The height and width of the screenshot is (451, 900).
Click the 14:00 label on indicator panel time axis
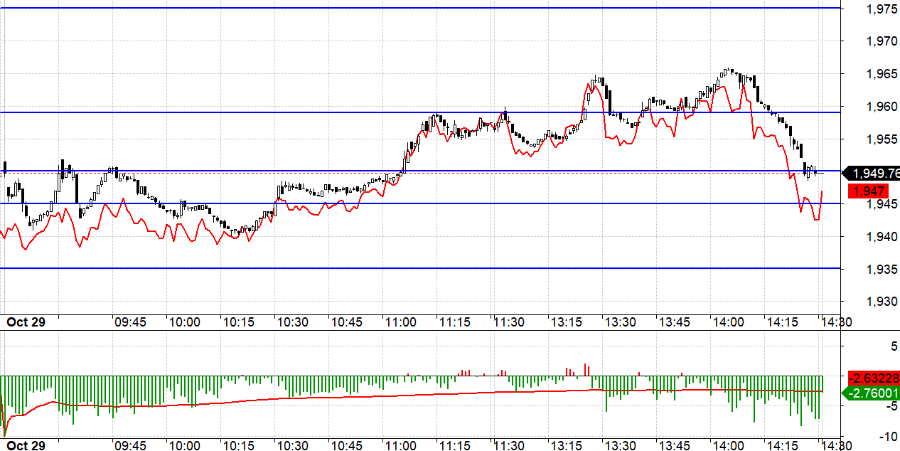[x=728, y=443]
